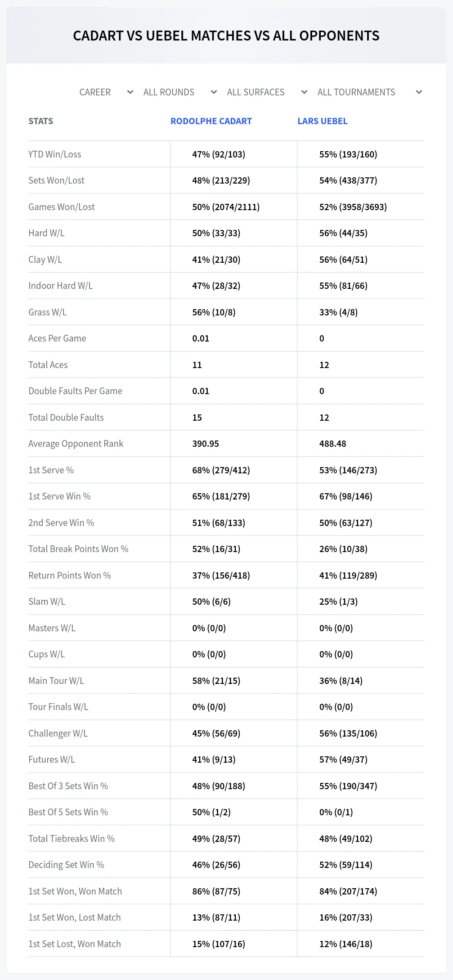This screenshot has height=980, width=453.
Task: Open Lars Uebel player link
Action: click(x=323, y=121)
